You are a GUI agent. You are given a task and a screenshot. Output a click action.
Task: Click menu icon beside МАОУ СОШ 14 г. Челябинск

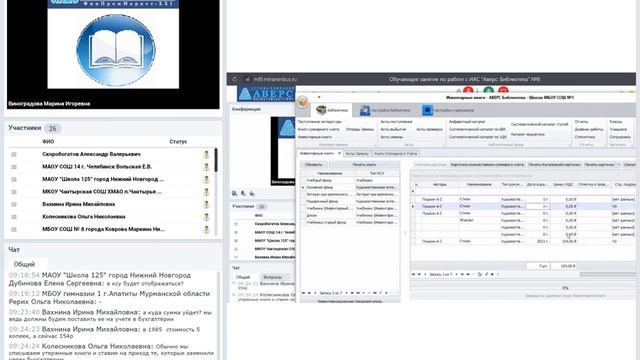click(14, 167)
